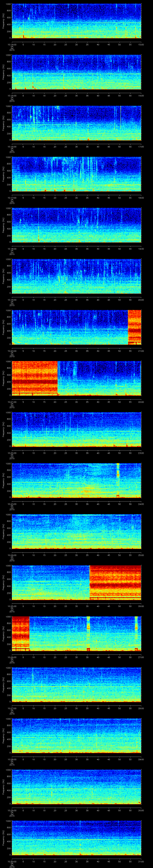
Task: Select the spectrogram panel beginning 10:15:00
Action: pos(76,72)
